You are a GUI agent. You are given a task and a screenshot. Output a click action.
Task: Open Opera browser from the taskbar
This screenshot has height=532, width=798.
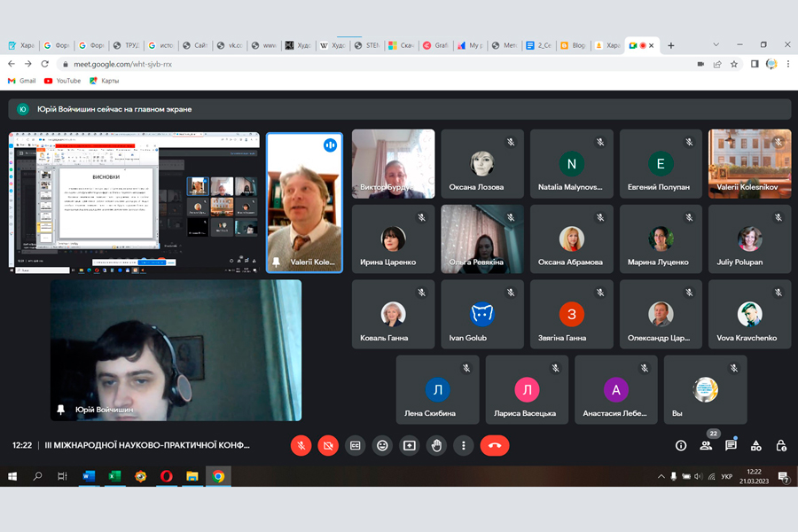tap(167, 476)
